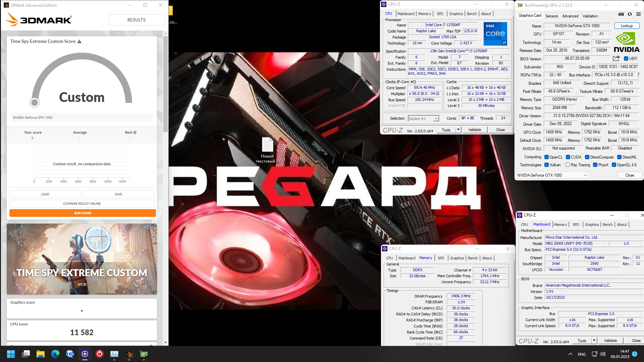Click the Time Spy Extreme Custom thumbnail image

pyautogui.click(x=82, y=259)
